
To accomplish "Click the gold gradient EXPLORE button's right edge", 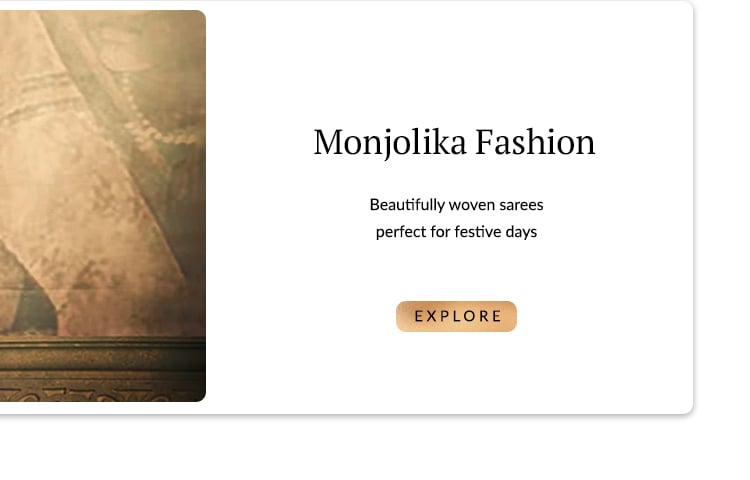I will [x=514, y=316].
